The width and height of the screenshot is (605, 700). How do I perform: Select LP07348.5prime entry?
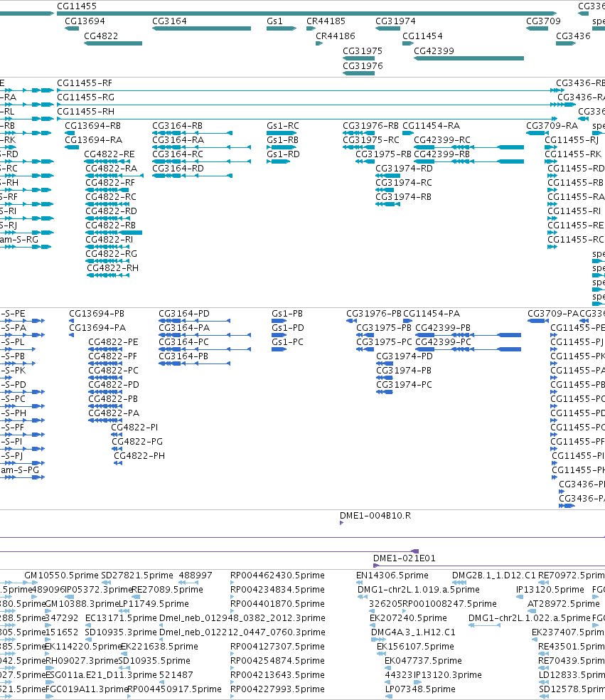[x=420, y=689]
